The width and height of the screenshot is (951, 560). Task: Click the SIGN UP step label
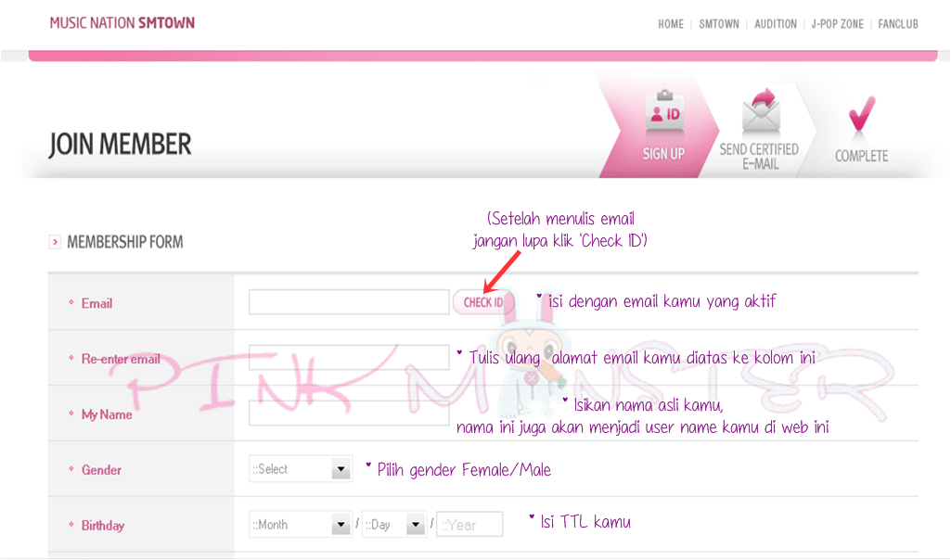click(x=663, y=154)
